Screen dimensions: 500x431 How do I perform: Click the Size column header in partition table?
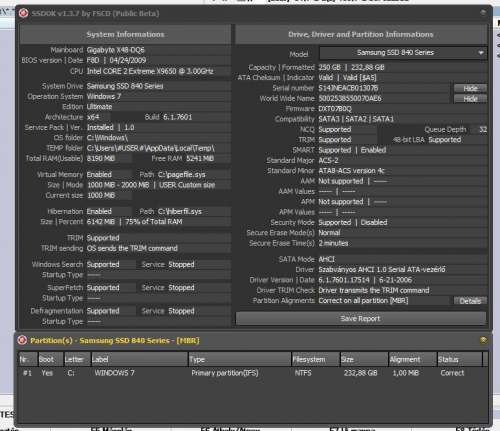(x=364, y=359)
